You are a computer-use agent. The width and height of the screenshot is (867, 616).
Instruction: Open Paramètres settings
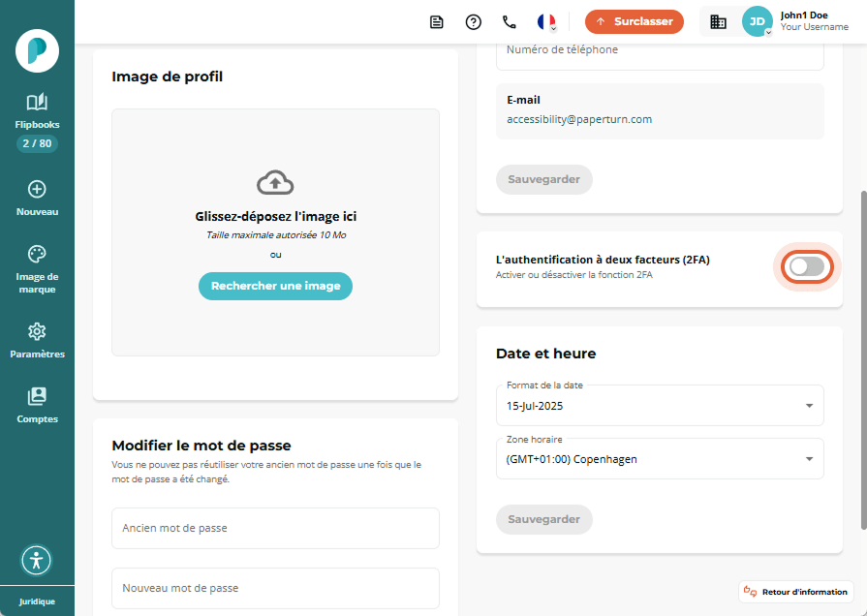(x=37, y=341)
